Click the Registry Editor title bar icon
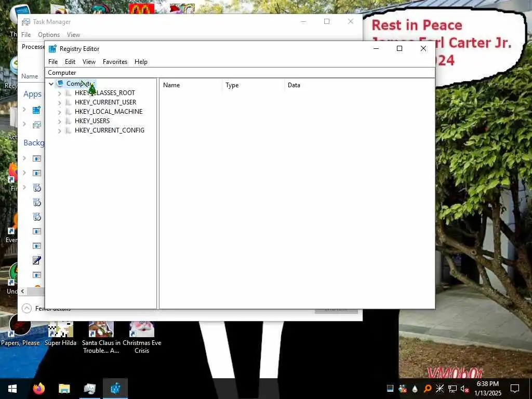This screenshot has width=532, height=399. tap(52, 48)
